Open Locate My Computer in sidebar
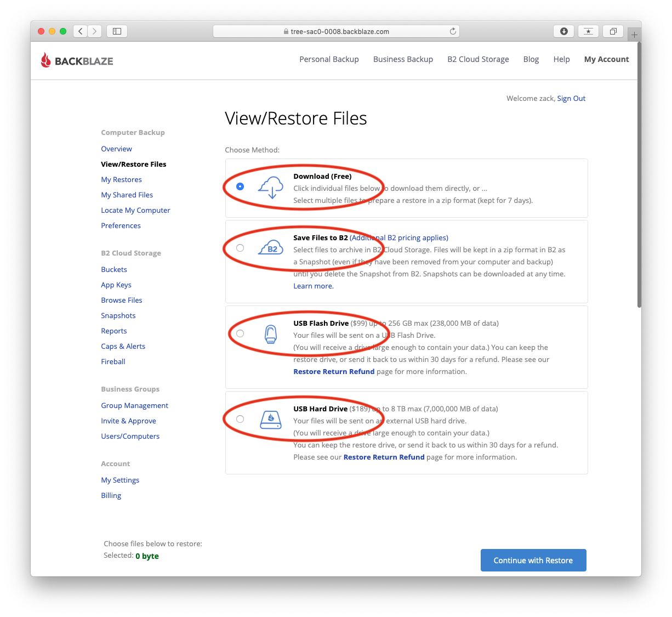Screen dimensions: 672x617 tap(135, 210)
